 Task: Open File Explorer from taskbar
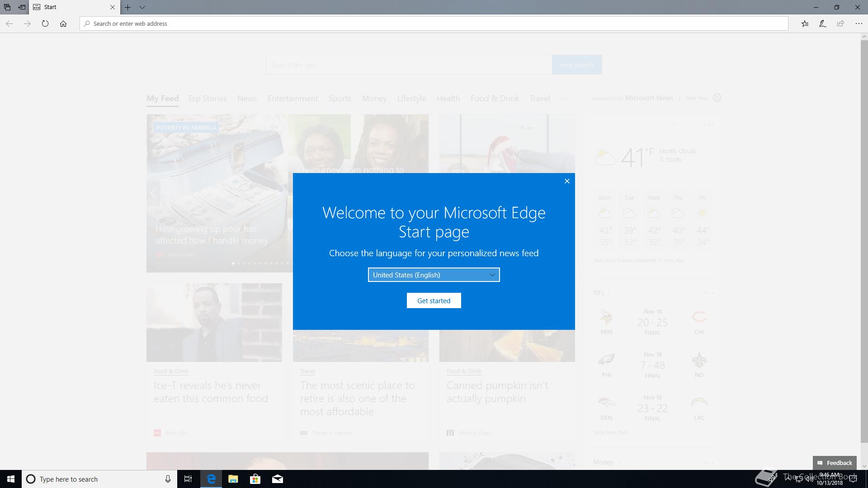(x=233, y=479)
